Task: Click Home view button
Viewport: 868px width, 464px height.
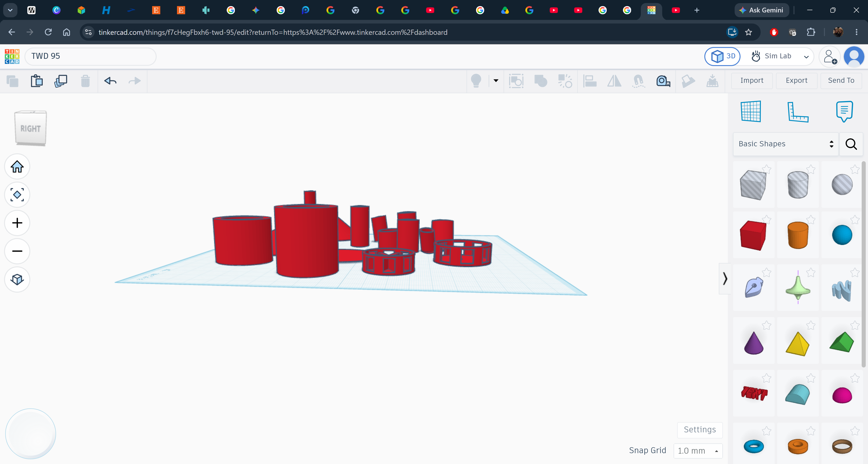Action: tap(17, 166)
